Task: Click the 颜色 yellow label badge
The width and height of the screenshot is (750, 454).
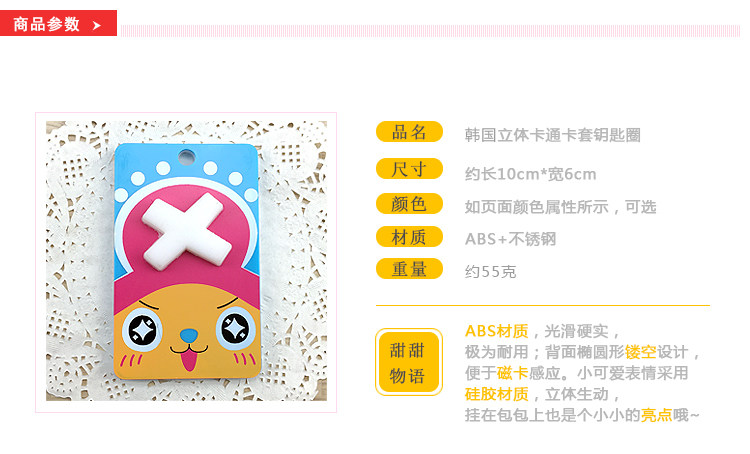Action: [409, 204]
